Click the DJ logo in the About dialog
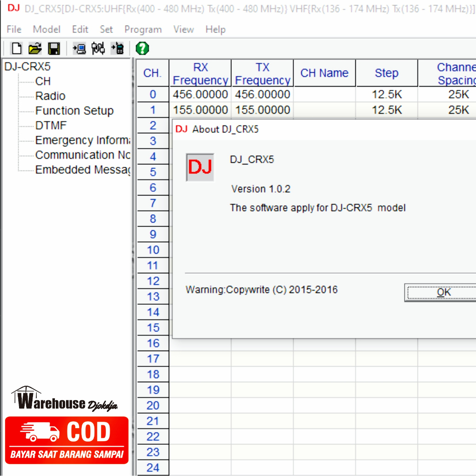 pos(200,167)
